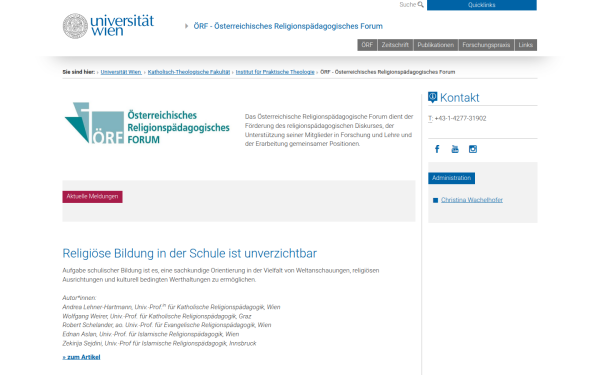Open the ÖRF menu item

pyautogui.click(x=367, y=45)
